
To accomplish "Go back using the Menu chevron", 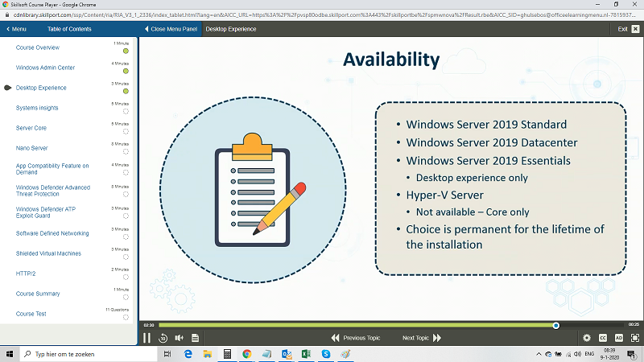I will 16,29.
